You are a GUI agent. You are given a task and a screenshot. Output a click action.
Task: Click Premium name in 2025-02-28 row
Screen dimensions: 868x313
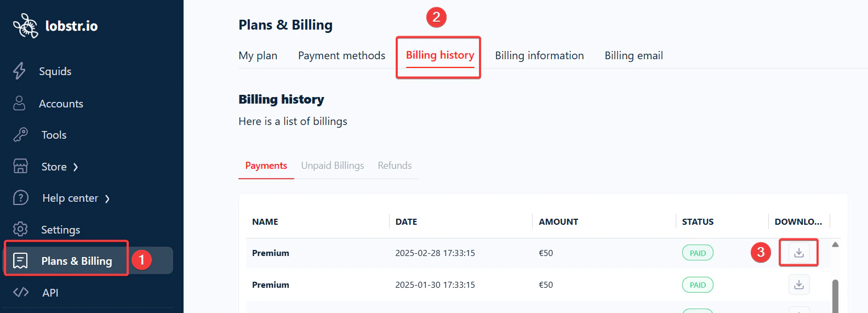pyautogui.click(x=271, y=253)
